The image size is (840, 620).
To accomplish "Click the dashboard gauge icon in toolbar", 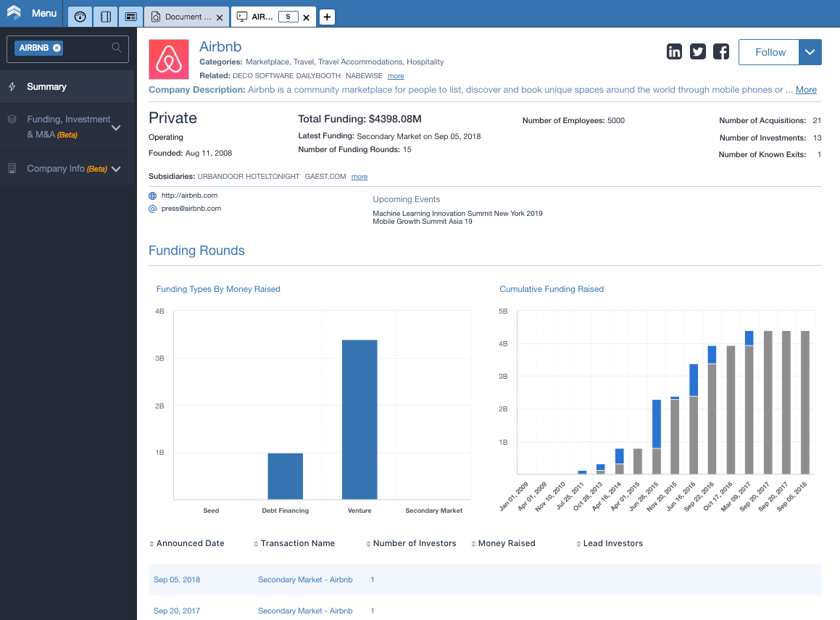I will (80, 17).
